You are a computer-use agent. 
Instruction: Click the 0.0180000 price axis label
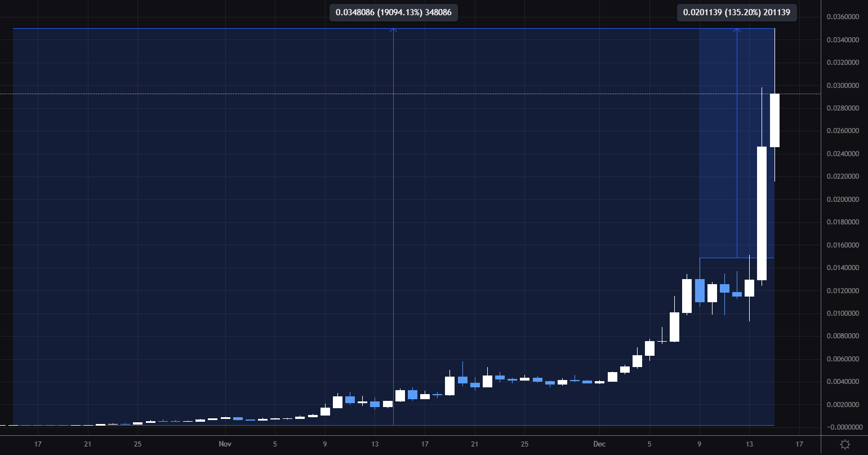click(842, 222)
